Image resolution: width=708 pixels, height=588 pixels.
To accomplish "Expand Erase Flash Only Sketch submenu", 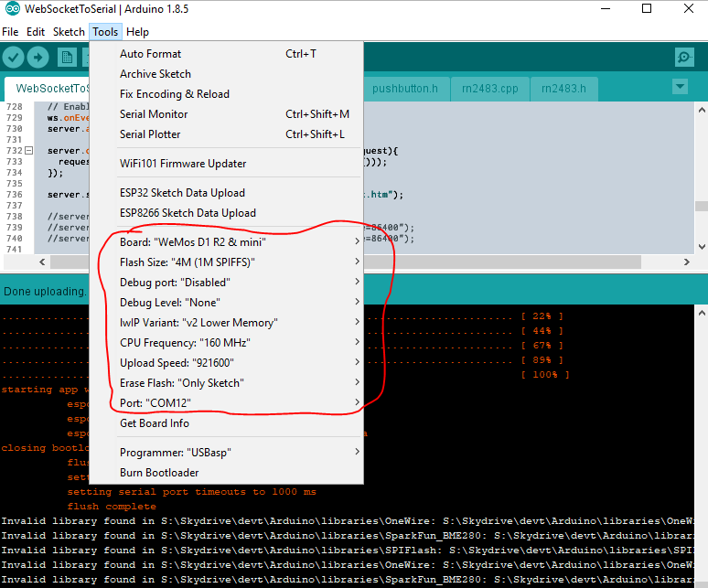I will coord(226,382).
